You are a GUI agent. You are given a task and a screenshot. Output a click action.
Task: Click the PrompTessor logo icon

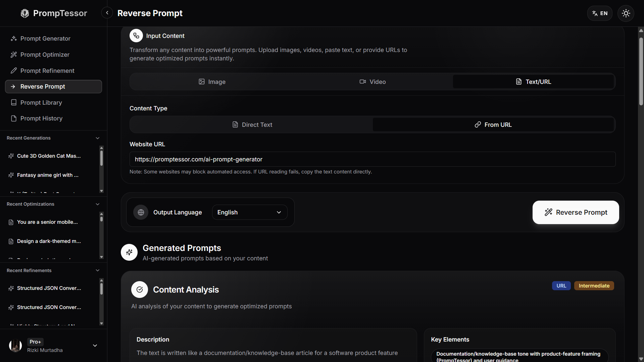[25, 13]
